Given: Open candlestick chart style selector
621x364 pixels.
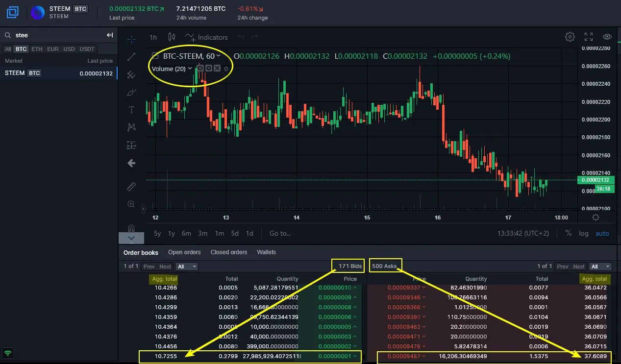Looking at the screenshot, I should 172,37.
